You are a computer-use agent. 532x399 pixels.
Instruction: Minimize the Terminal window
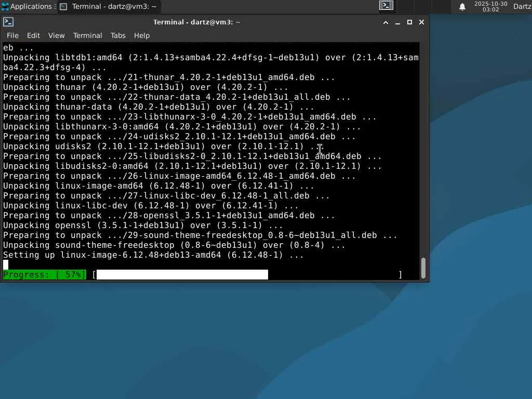pos(397,22)
